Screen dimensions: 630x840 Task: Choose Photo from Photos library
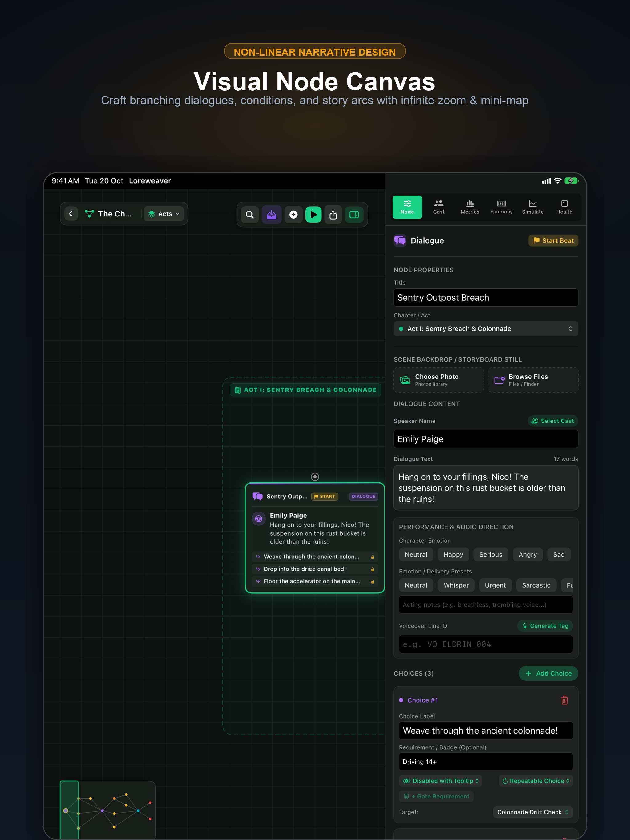pyautogui.click(x=438, y=380)
